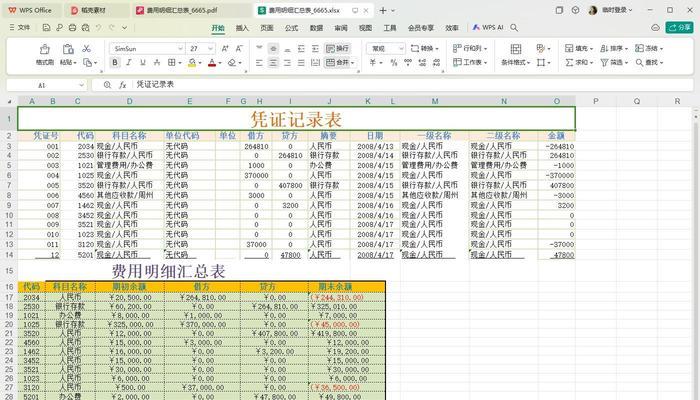
Task: Click the cloud sync icon
Action: pos(655,28)
